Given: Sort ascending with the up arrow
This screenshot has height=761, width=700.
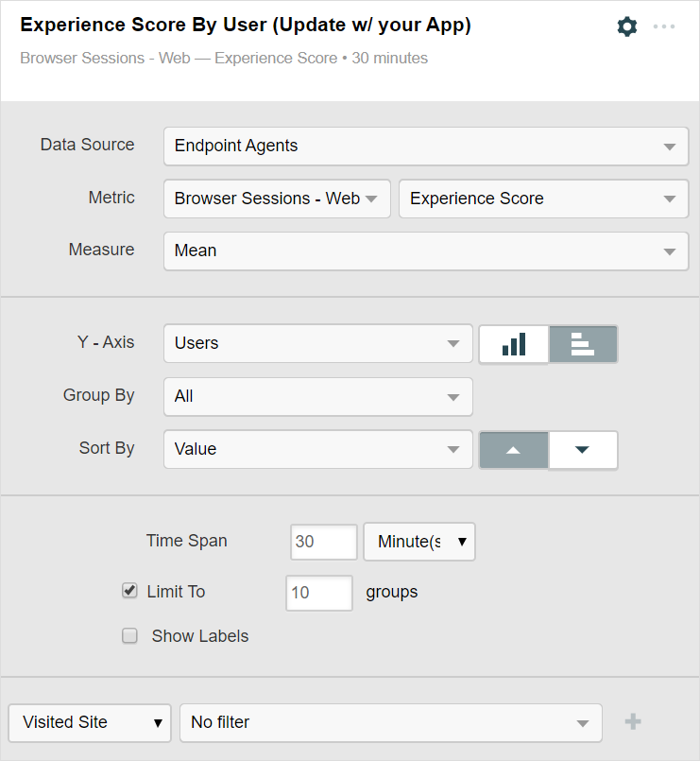Looking at the screenshot, I should point(514,450).
